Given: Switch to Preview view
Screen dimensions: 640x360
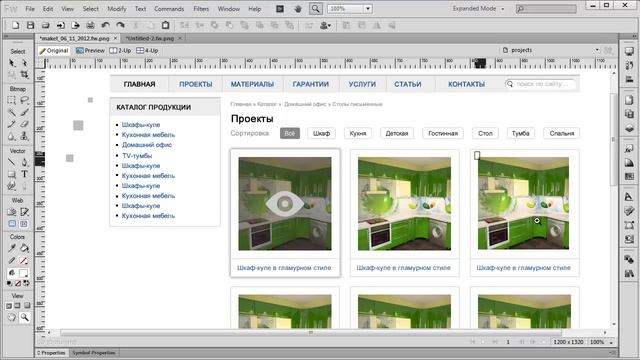Looking at the screenshot, I should pyautogui.click(x=90, y=51).
